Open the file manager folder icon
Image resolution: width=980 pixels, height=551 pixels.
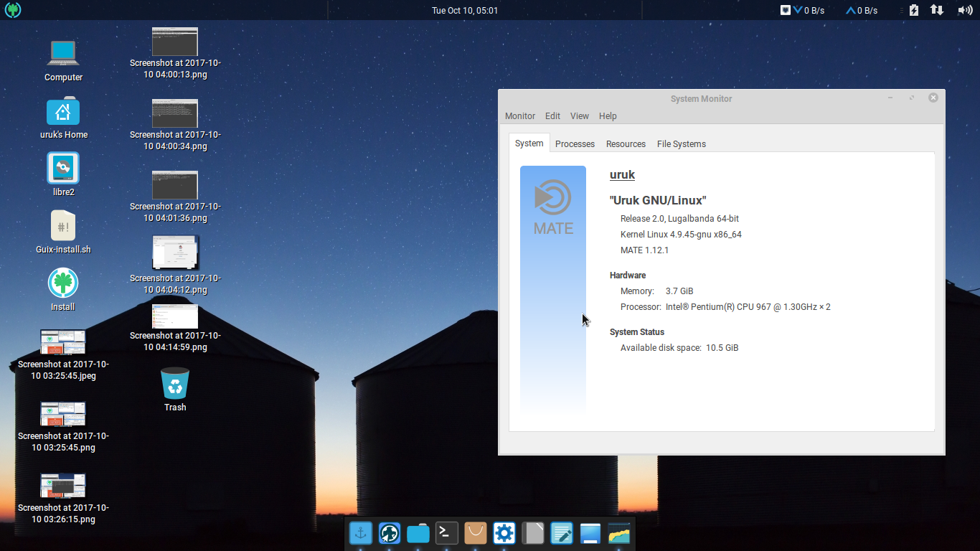418,533
